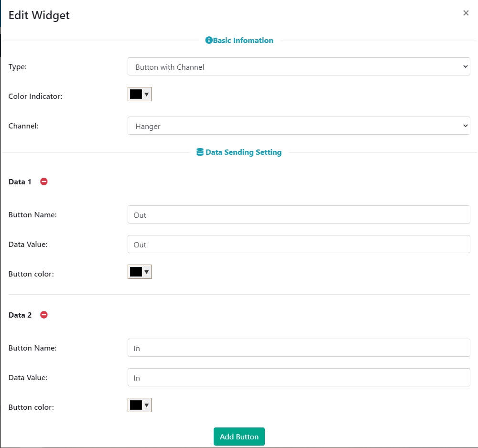This screenshot has height=448, width=478.
Task: Select the black Data 2 Button color swatch
Action: pos(136,405)
